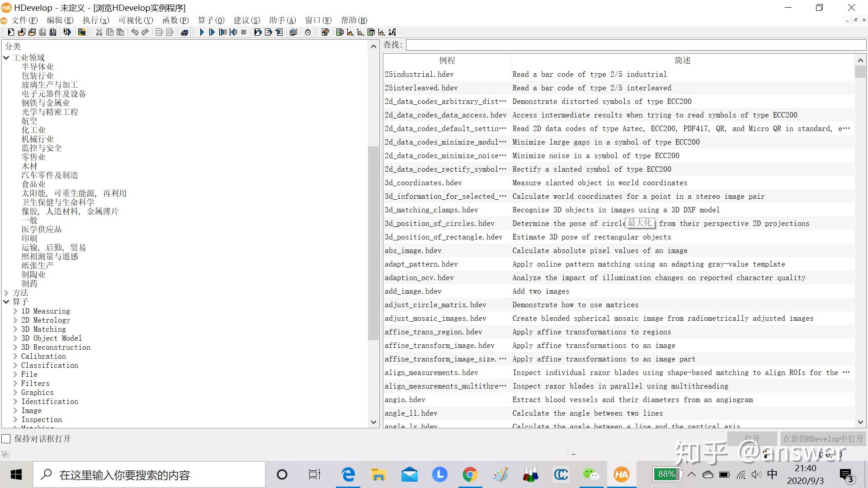Click the Stop execution square icon
868x488 pixels.
(244, 32)
